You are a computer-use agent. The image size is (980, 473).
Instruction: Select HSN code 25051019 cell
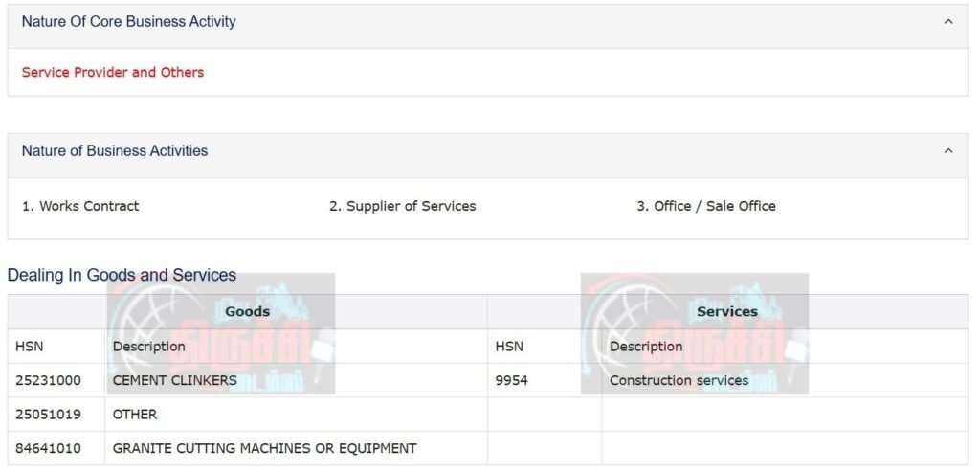(48, 415)
